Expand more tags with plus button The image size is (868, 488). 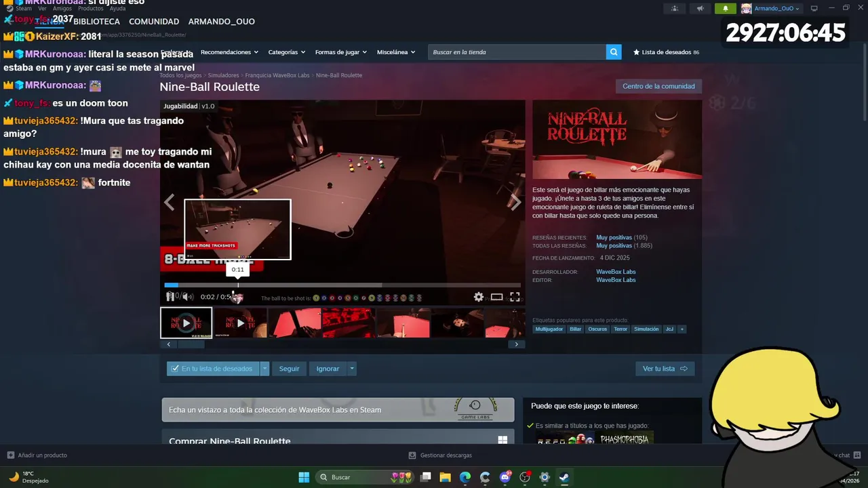tap(682, 329)
